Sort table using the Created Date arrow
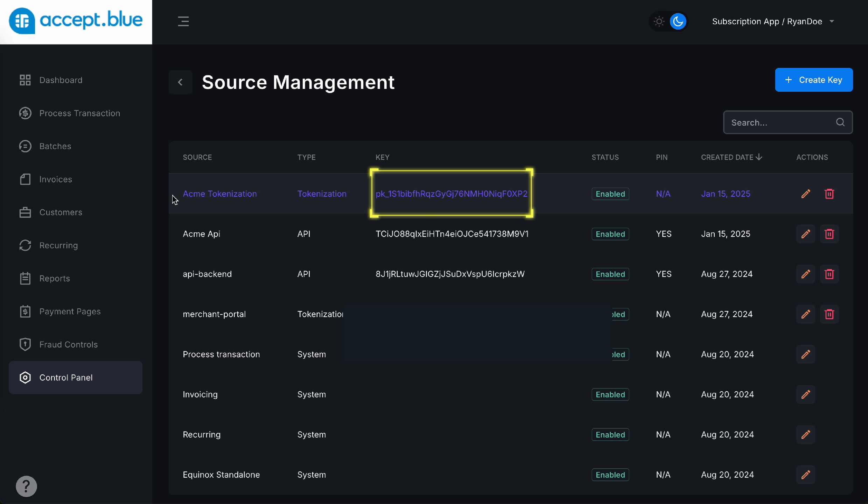Image resolution: width=868 pixels, height=504 pixels. click(758, 157)
